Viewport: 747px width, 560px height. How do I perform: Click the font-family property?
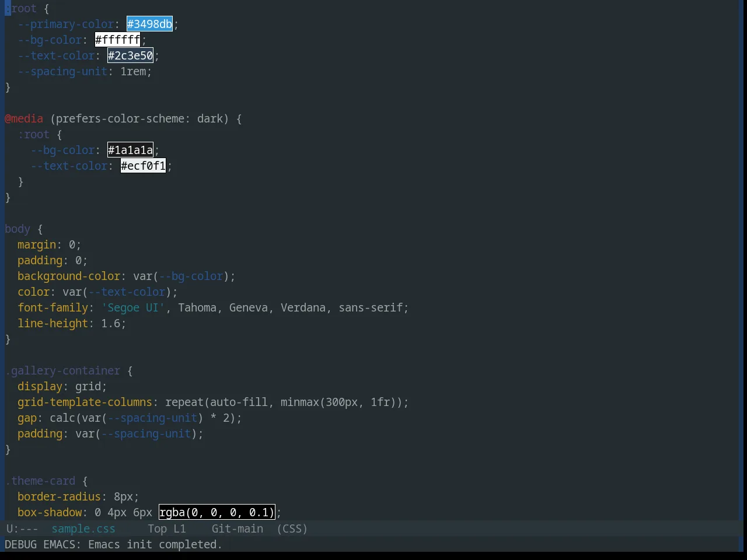[53, 307]
